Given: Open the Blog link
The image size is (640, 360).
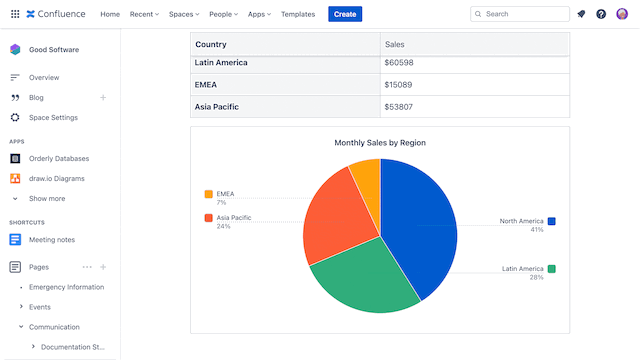Looking at the screenshot, I should point(36,98).
